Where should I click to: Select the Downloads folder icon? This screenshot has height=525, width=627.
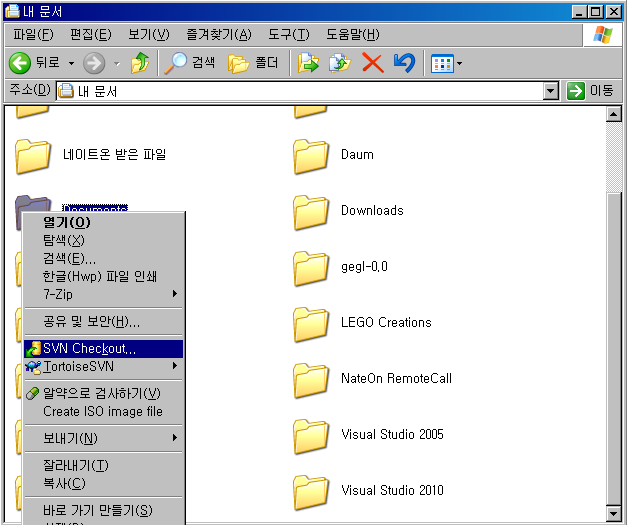click(x=311, y=212)
